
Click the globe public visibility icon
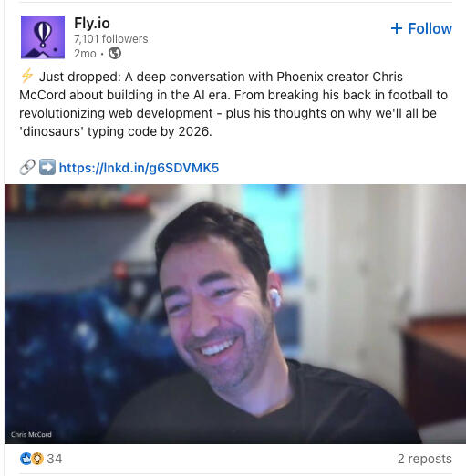click(115, 53)
